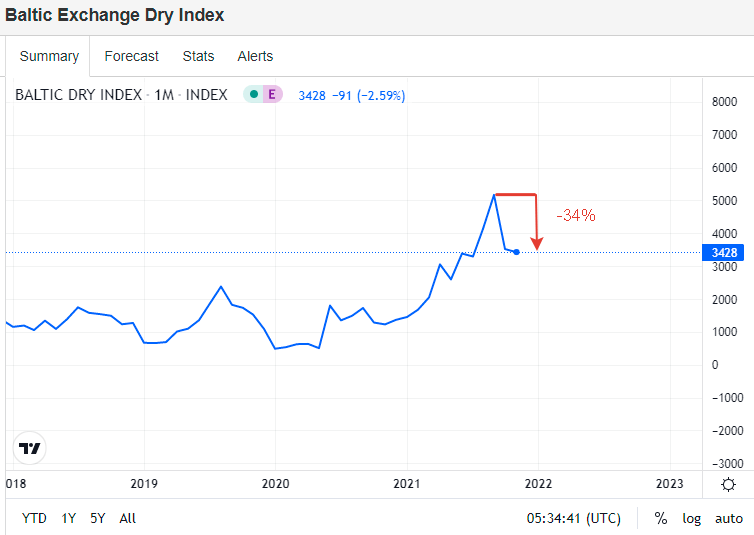Open the Stats tab
This screenshot has height=535, width=754.
pyautogui.click(x=198, y=56)
